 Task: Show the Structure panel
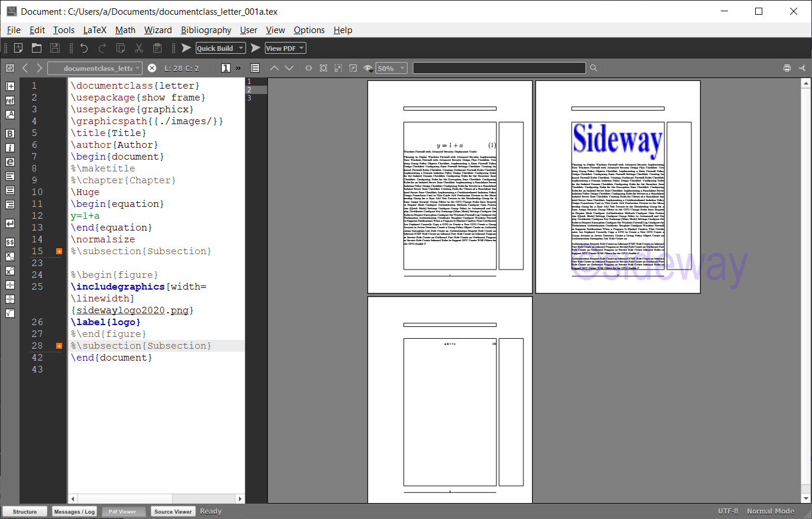click(25, 511)
